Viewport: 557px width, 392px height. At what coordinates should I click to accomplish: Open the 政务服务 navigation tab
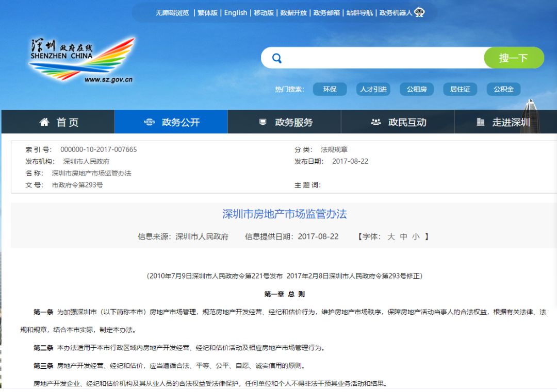point(284,122)
